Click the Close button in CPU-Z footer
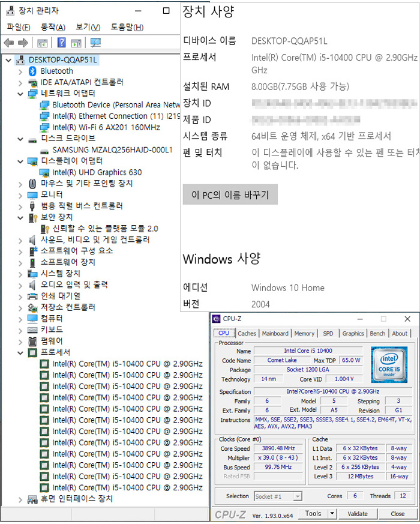 (398, 514)
